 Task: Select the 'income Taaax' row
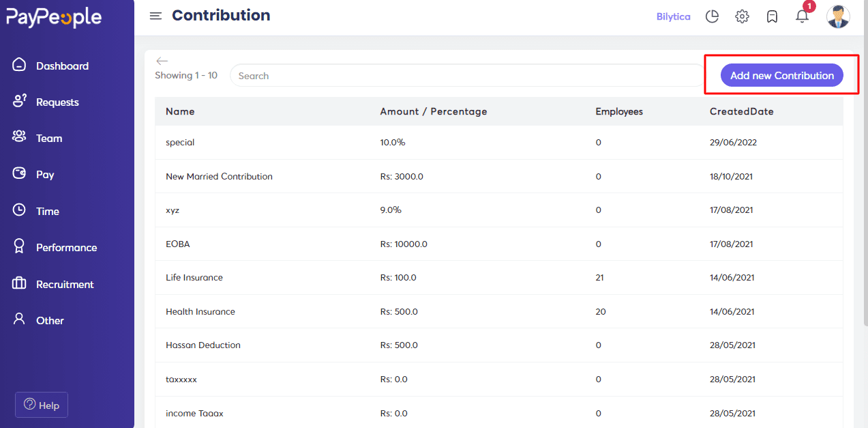coord(499,412)
